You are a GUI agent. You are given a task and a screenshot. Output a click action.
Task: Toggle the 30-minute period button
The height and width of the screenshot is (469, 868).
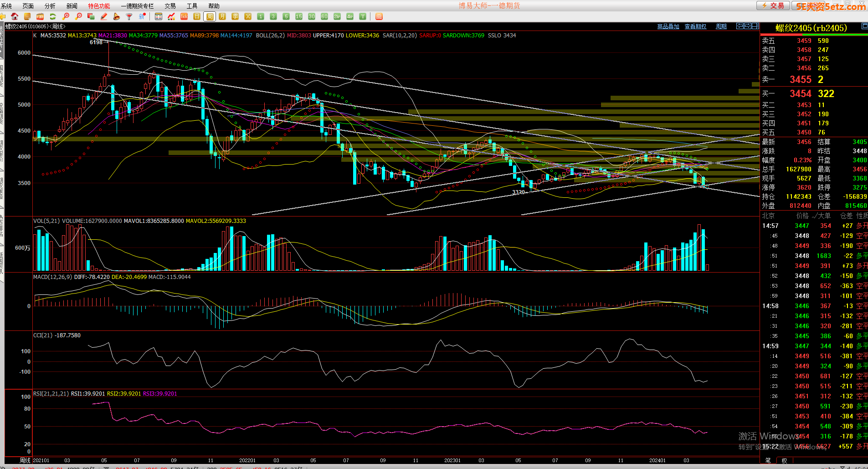[312, 16]
